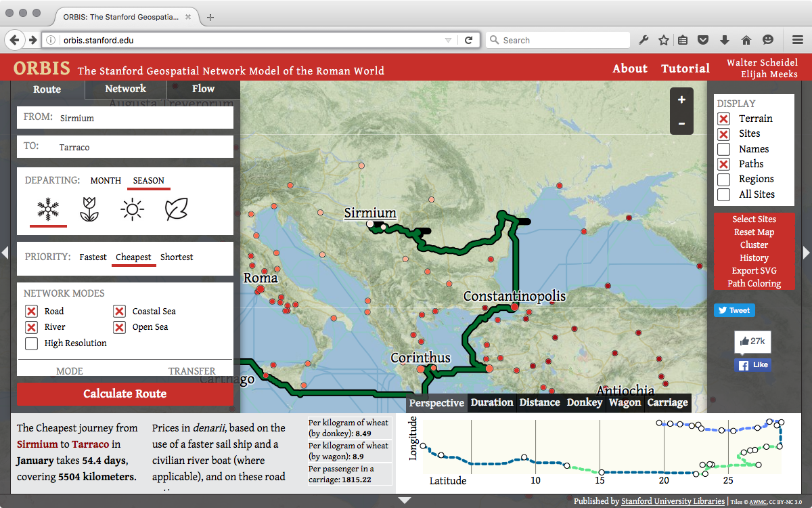The height and width of the screenshot is (508, 812).
Task: Toggle the Sites display checkbox
Action: pyautogui.click(x=724, y=134)
